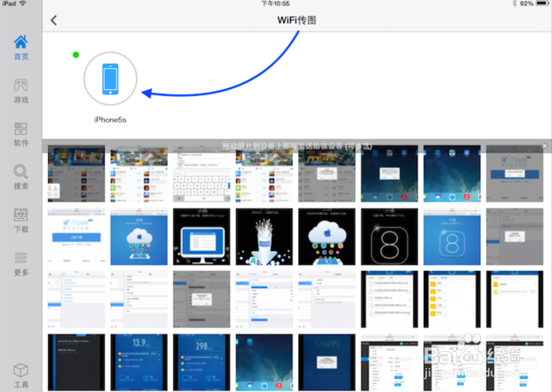
Task: Open the 下载 downloads section
Action: (20, 220)
